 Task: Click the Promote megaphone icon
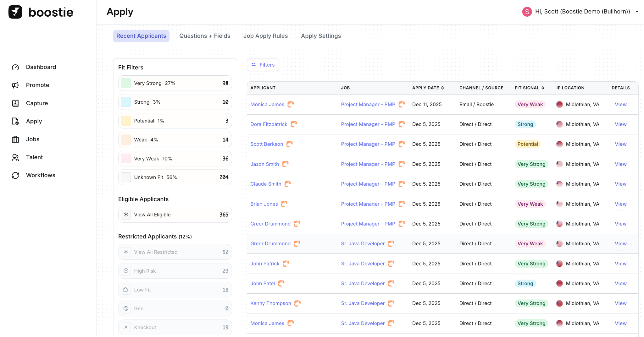click(15, 85)
